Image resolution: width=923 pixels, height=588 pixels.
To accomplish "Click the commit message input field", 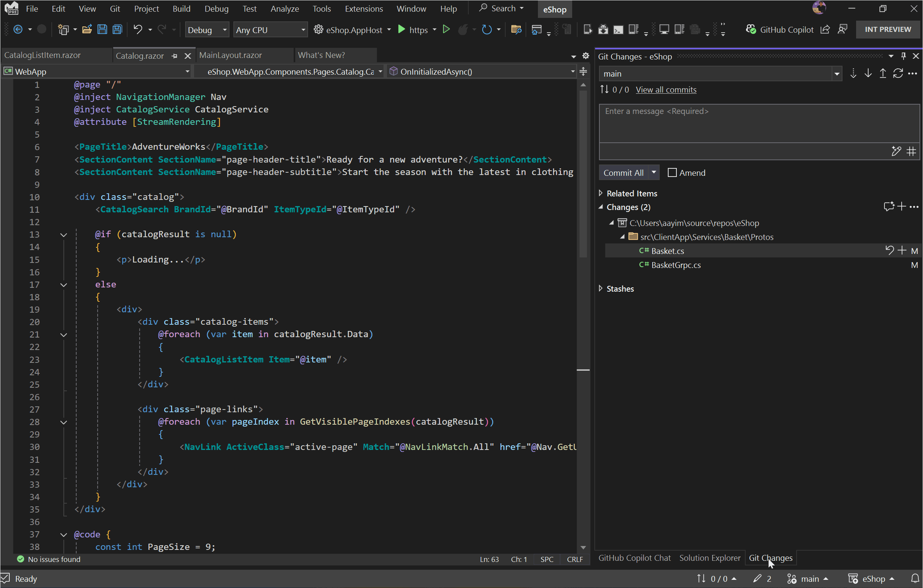I will pos(758,123).
